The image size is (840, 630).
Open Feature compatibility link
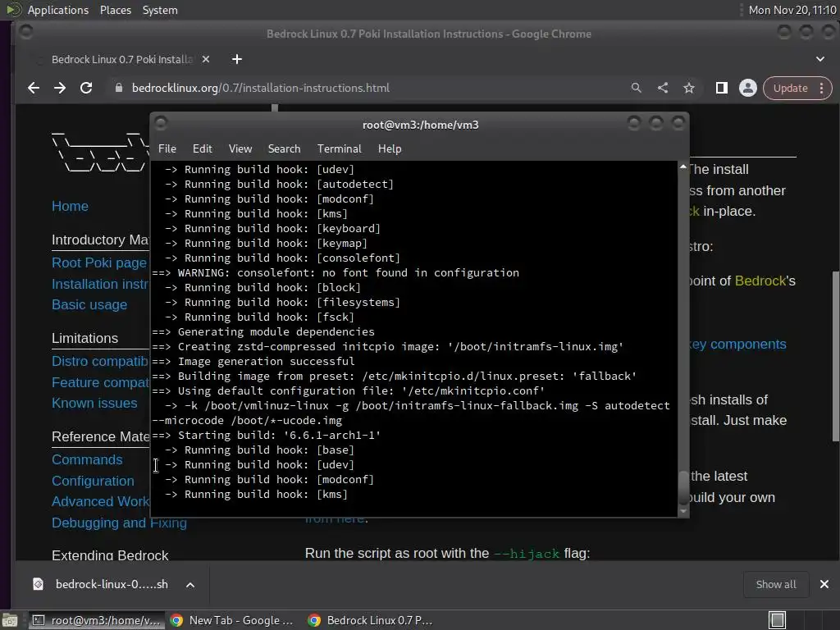pyautogui.click(x=101, y=382)
